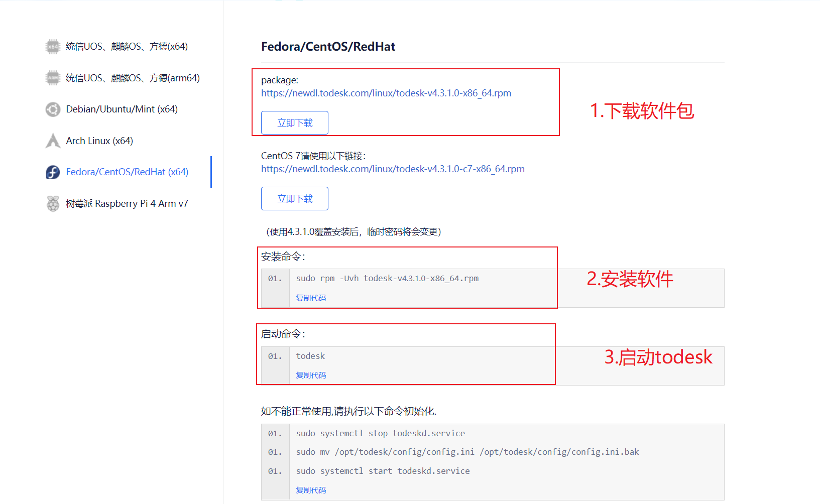Click 立即下载 button under CentOS 7 link
Viewport: 820px width, 504px height.
(x=295, y=198)
